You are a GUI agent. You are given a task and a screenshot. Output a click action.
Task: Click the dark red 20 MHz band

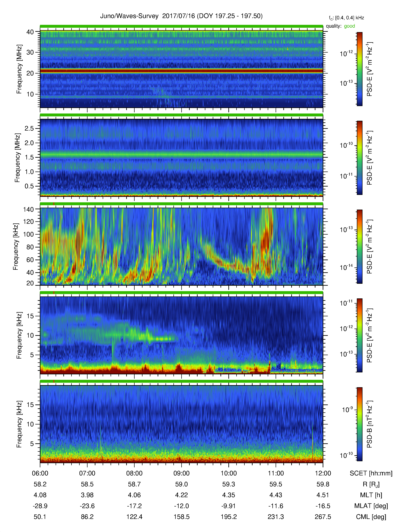[181, 71]
